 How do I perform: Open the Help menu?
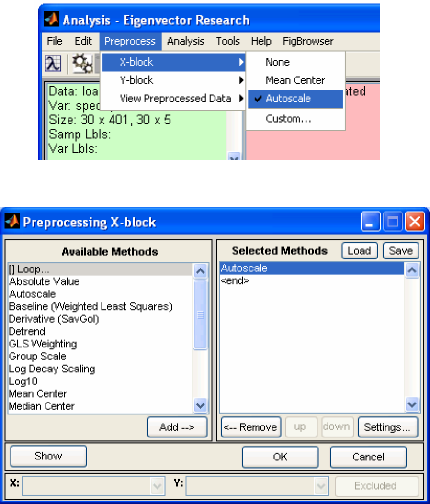pos(261,41)
